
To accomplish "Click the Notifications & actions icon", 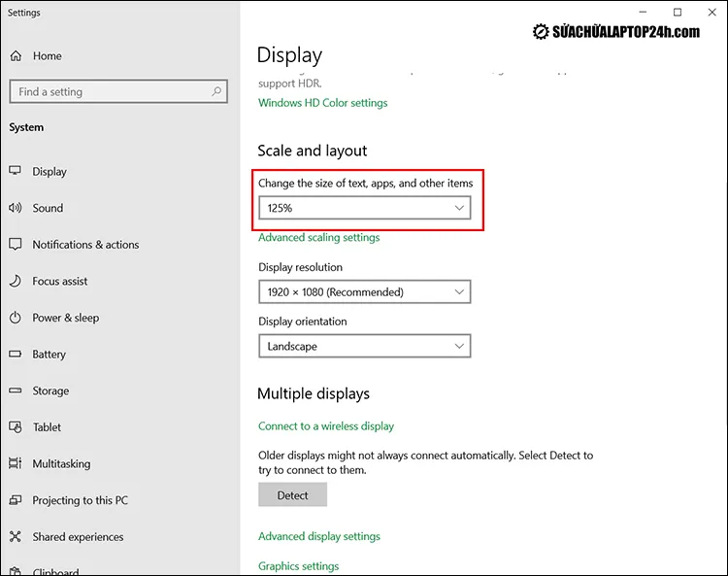I will click(x=16, y=245).
